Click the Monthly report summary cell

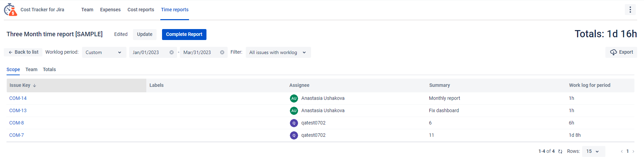point(444,98)
